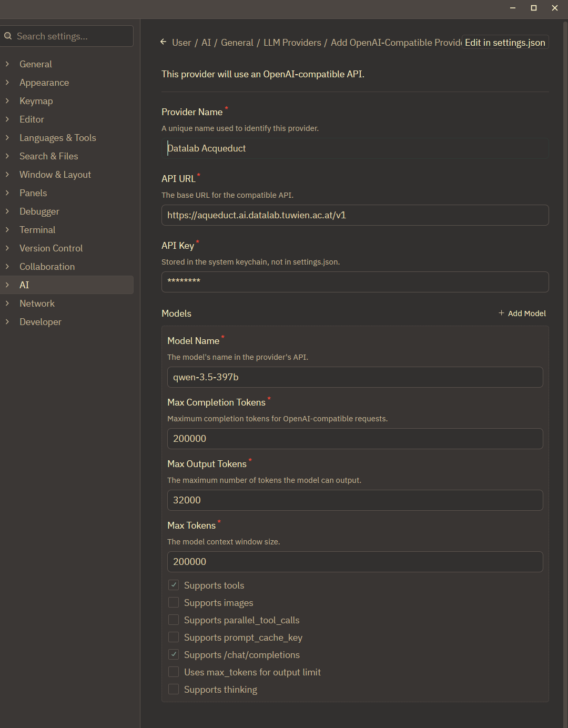Expand the Debugger section chevron
Viewport: 568px width, 728px height.
7,211
